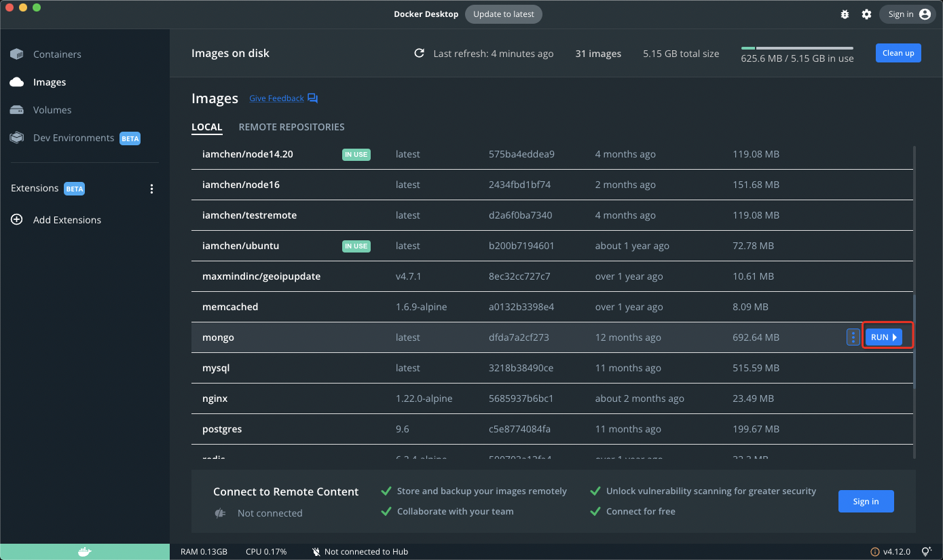Click the 1.22.0-alpine tag of nginx

424,398
